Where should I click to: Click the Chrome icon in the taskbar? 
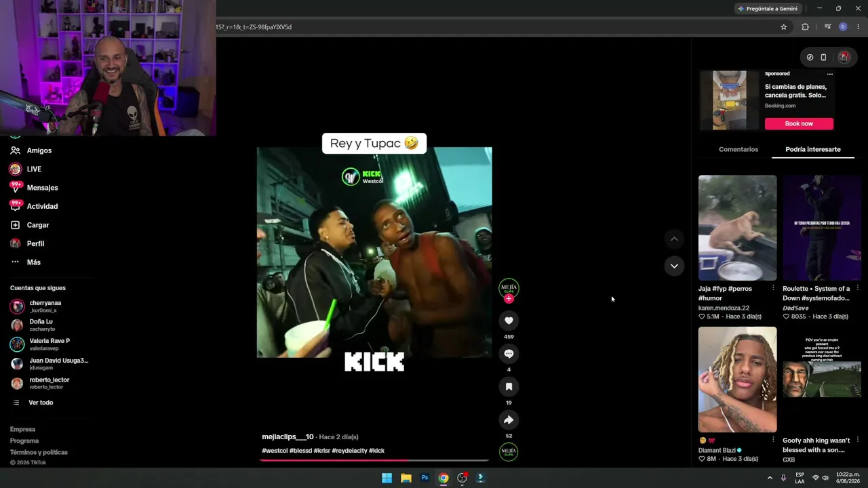coord(443,478)
